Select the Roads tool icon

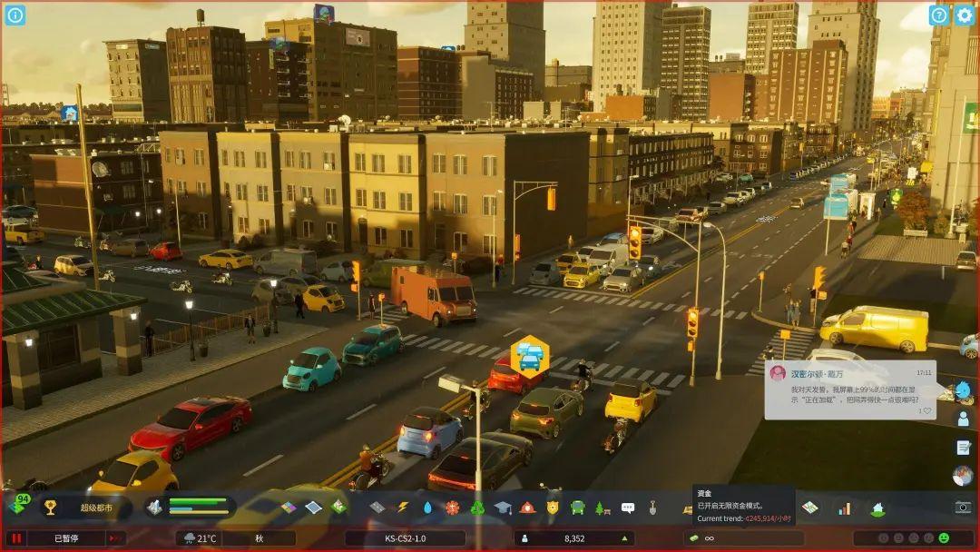tap(377, 508)
